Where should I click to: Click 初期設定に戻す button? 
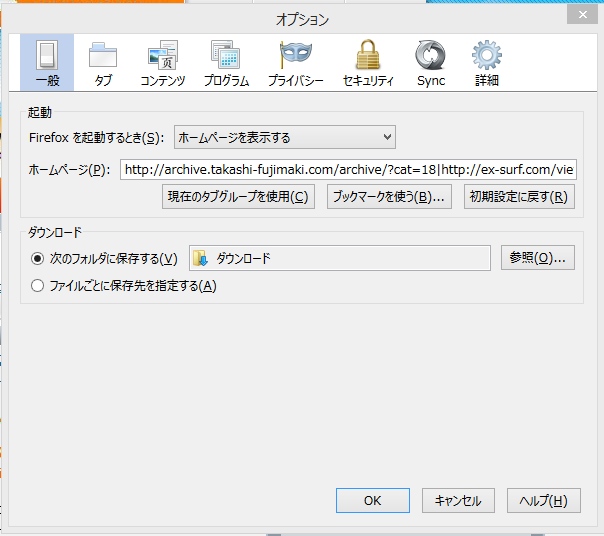[519, 197]
